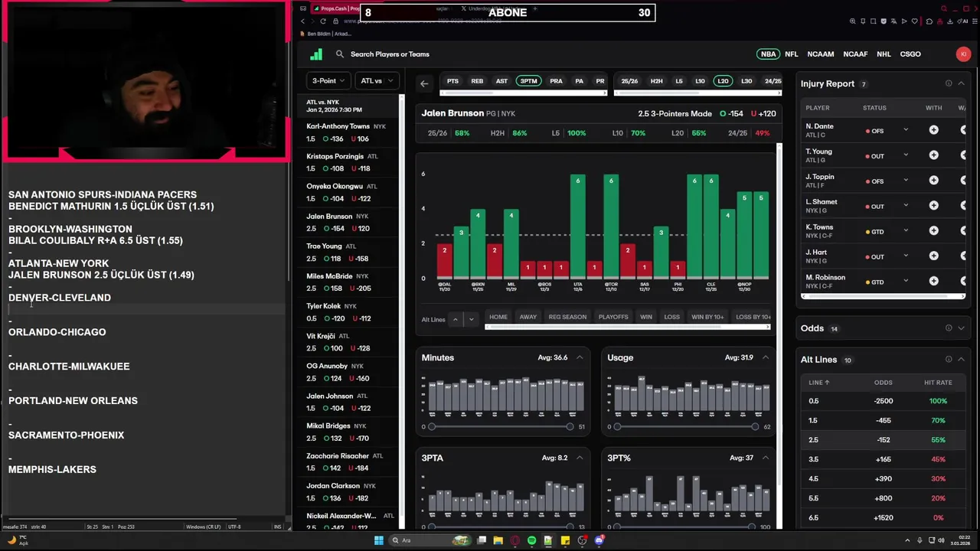Select Trae Young in player list
Screen dimensions: 980x551
(349, 253)
